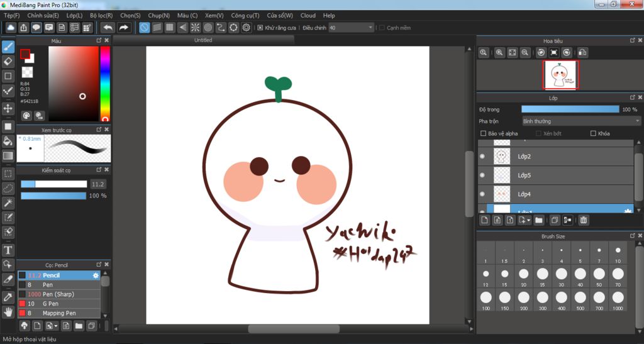Switch to the Untitled canvas tab
The image size is (644, 344).
pos(203,40)
